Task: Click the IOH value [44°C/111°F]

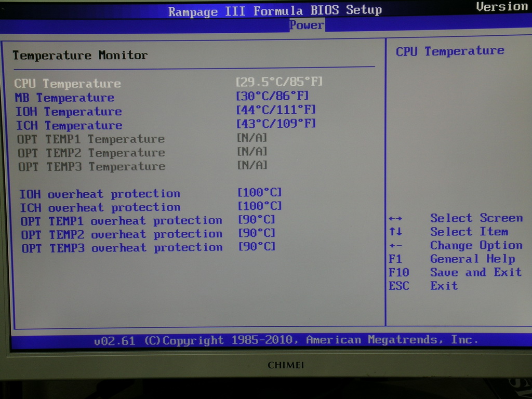Action: (x=276, y=110)
